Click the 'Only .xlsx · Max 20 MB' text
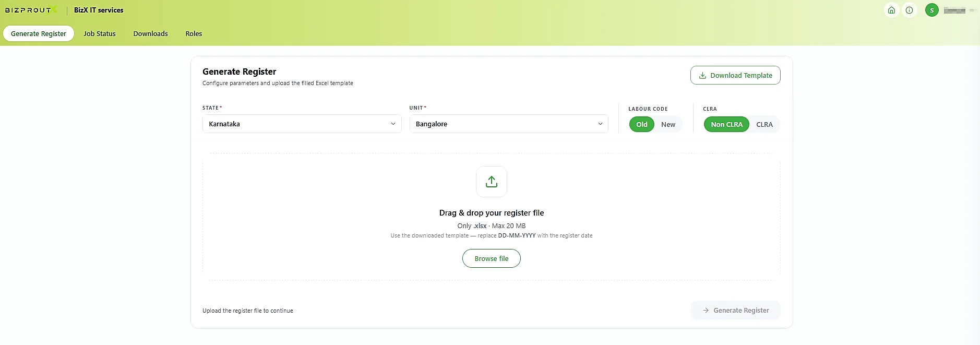 click(492, 226)
